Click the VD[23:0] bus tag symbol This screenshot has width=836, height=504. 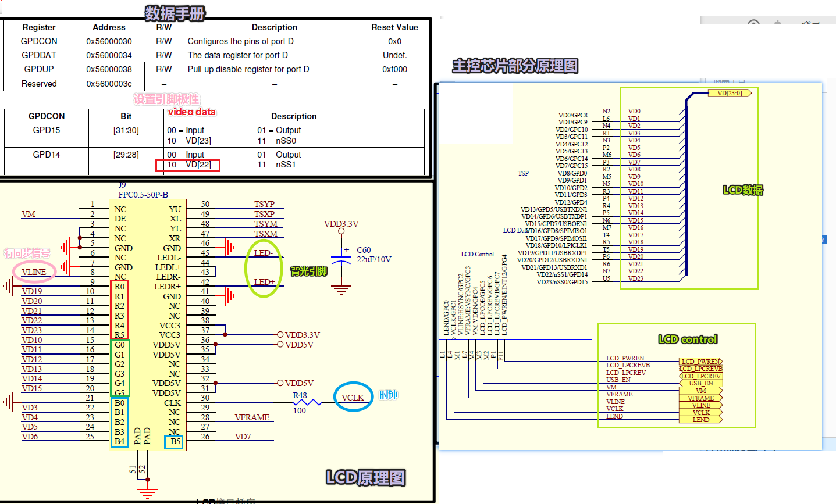point(730,92)
